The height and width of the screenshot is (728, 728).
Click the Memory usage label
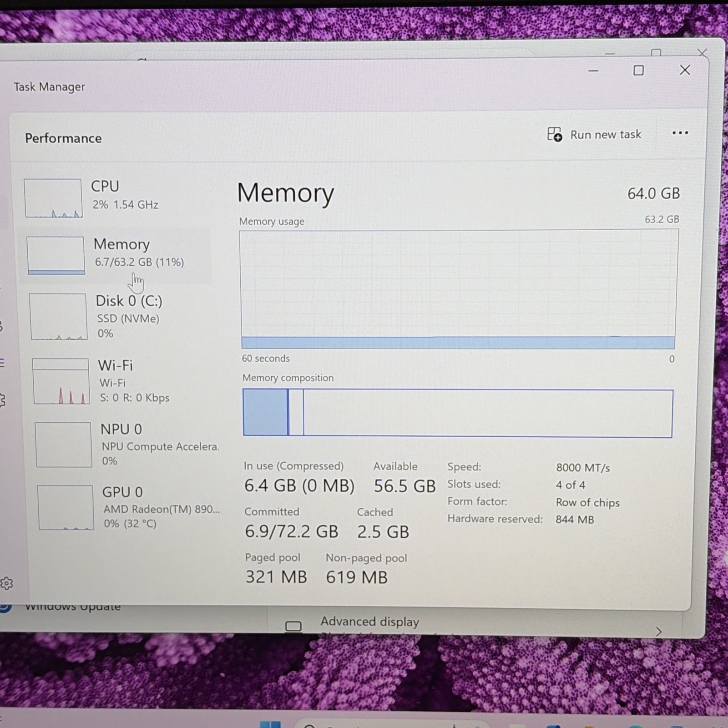(272, 222)
